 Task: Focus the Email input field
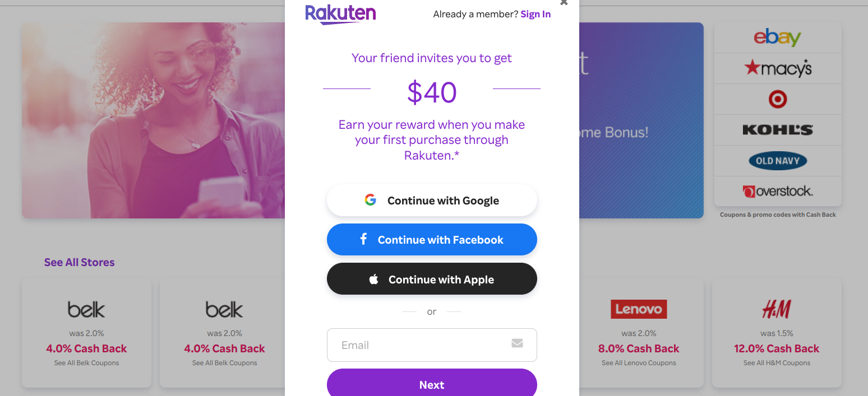click(432, 345)
